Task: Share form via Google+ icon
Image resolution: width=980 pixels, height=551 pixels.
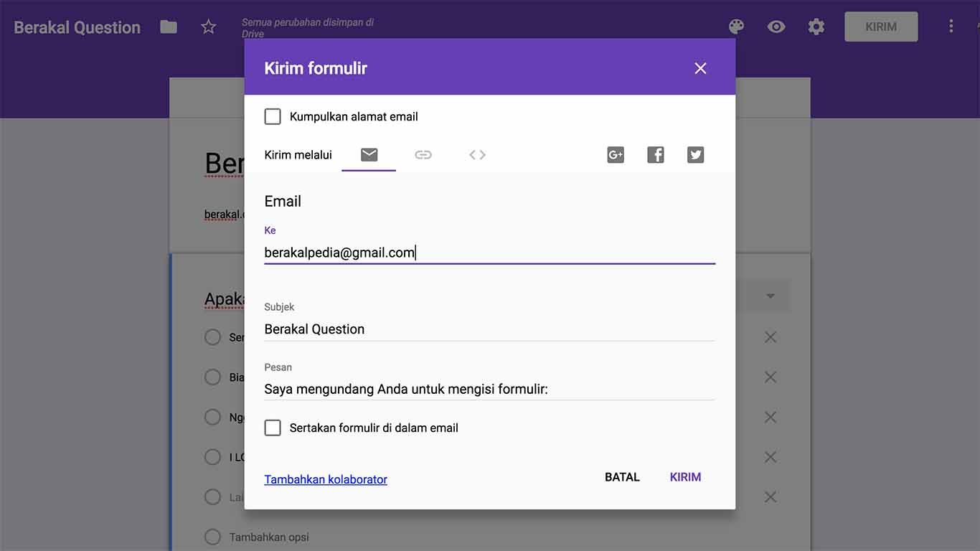Action: click(x=616, y=155)
